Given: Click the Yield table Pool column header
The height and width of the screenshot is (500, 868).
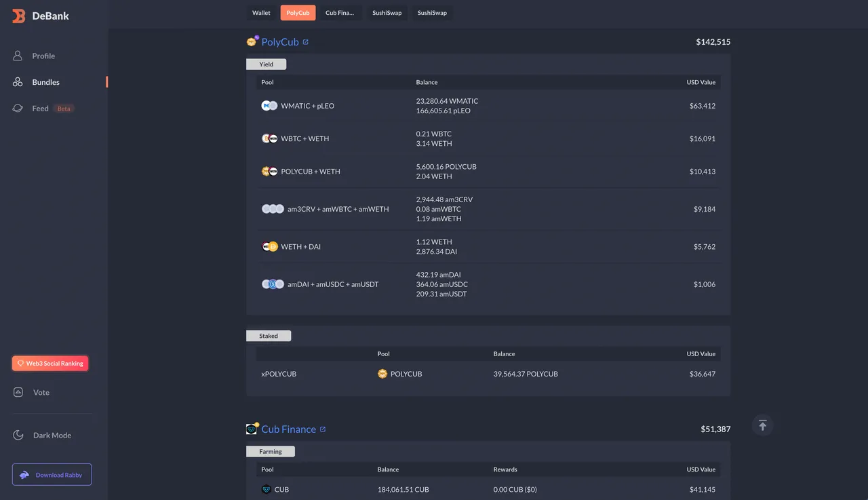Looking at the screenshot, I should click(267, 82).
